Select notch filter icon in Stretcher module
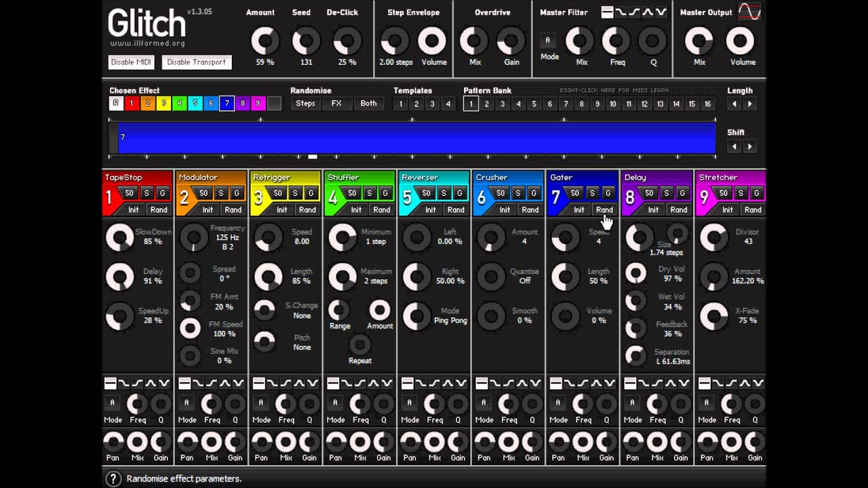Image resolution: width=868 pixels, height=488 pixels. (x=759, y=384)
